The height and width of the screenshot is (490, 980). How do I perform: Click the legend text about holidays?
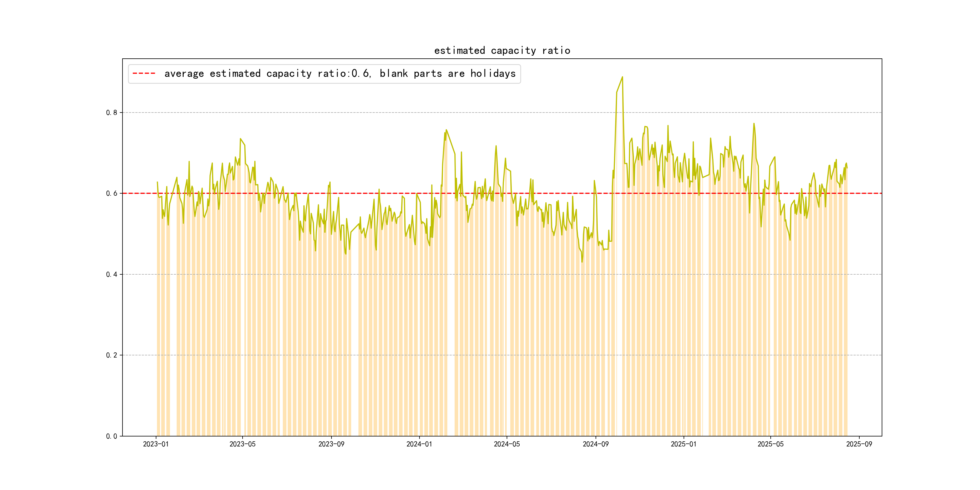click(340, 73)
